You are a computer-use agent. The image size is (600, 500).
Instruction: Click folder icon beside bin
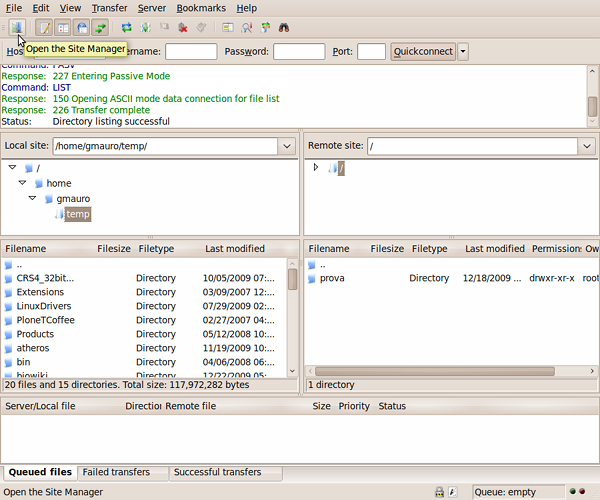[8, 362]
